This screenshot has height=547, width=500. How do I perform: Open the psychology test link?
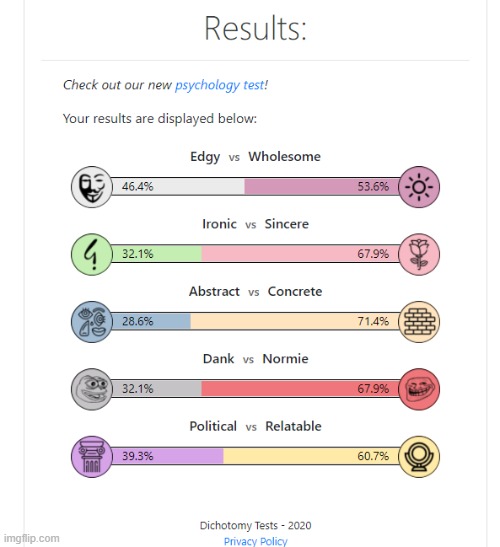pyautogui.click(x=219, y=85)
